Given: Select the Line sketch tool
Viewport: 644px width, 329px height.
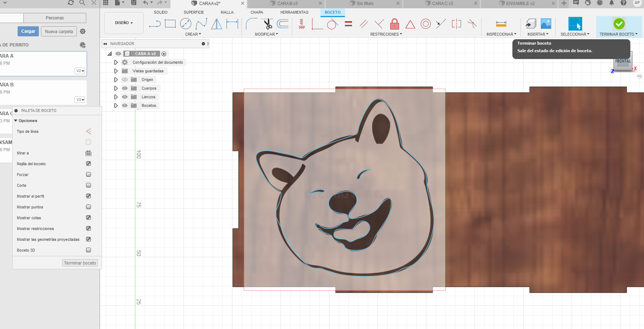Looking at the screenshot, I should click(x=155, y=24).
